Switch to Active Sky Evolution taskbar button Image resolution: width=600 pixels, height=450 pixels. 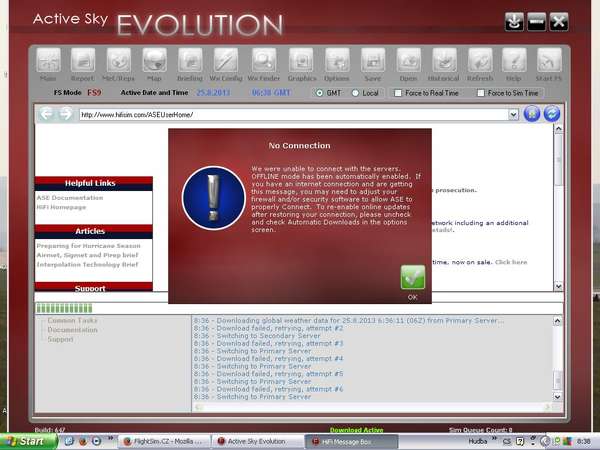256,442
